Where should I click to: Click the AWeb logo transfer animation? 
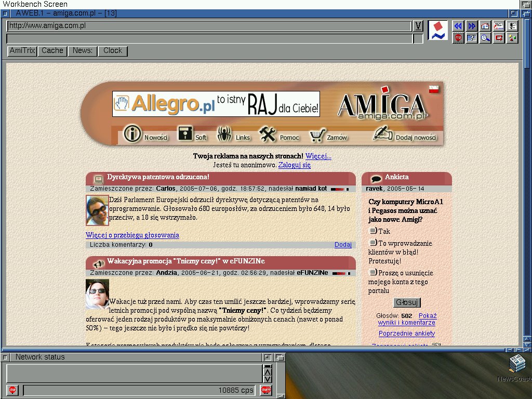coord(437,31)
